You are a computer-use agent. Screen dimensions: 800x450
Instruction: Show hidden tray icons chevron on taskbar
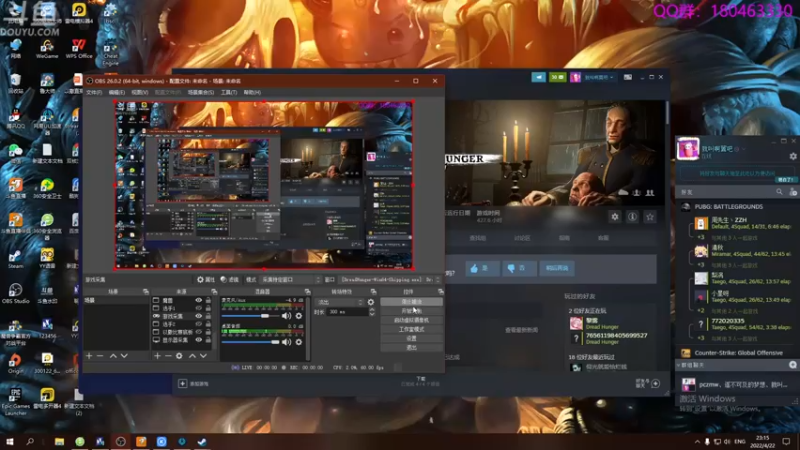pyautogui.click(x=697, y=441)
